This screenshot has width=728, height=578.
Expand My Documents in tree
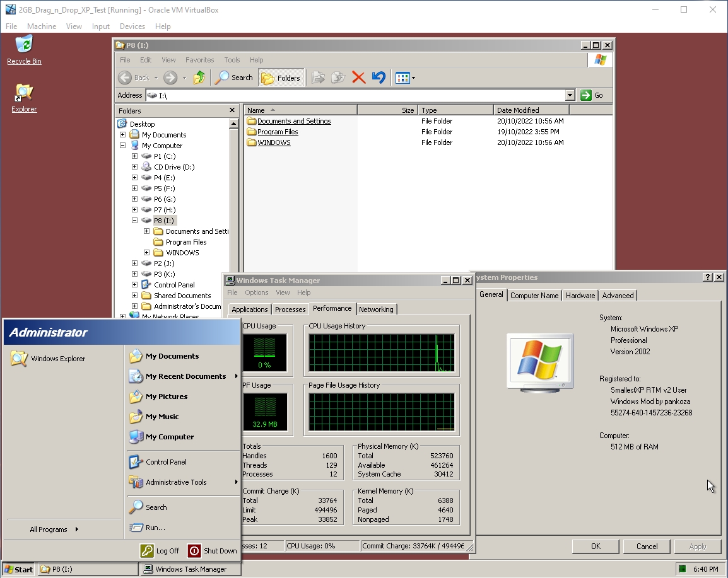pos(122,134)
